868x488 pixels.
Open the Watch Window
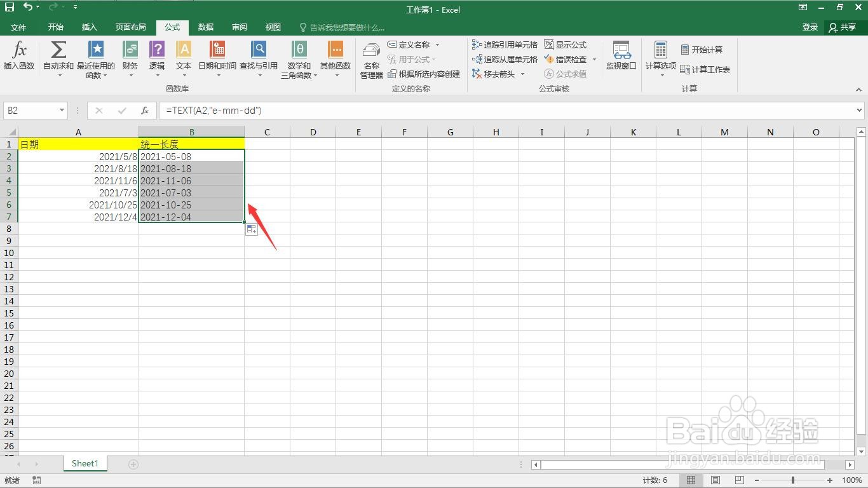[621, 56]
